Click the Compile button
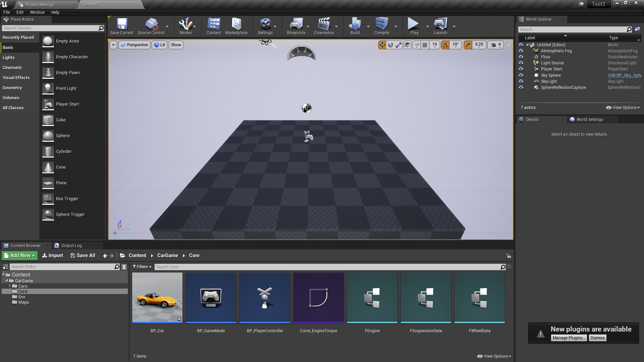The image size is (644, 362). click(382, 25)
